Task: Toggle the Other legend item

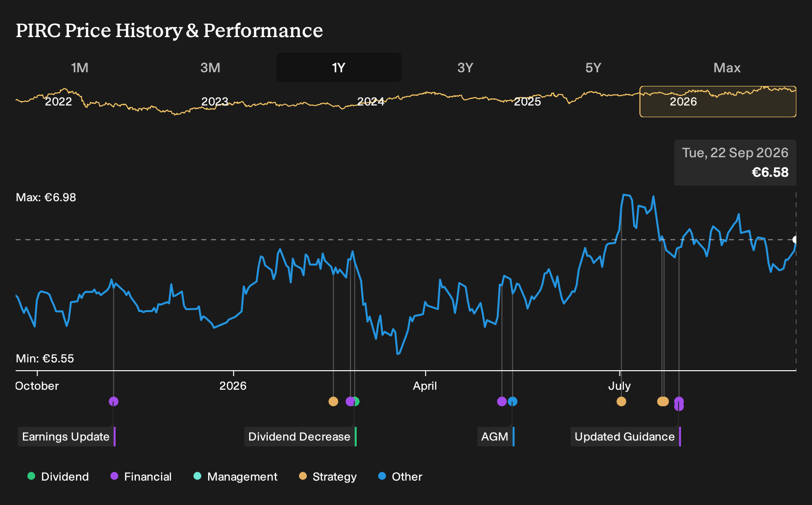Action: [x=400, y=476]
